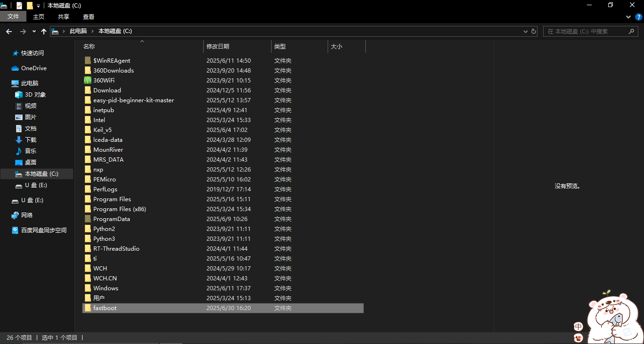Click the 中 input method indicator
644x344 pixels.
tap(578, 327)
